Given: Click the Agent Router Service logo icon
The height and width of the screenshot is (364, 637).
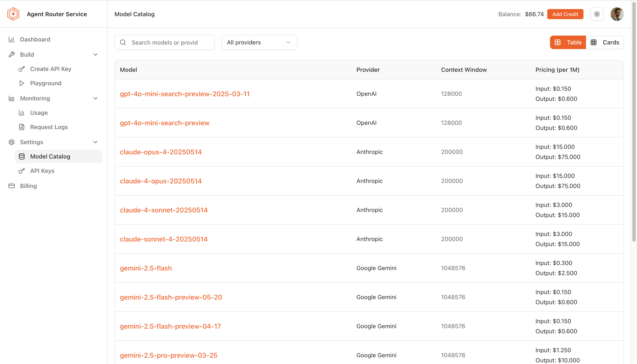Looking at the screenshot, I should tap(13, 14).
